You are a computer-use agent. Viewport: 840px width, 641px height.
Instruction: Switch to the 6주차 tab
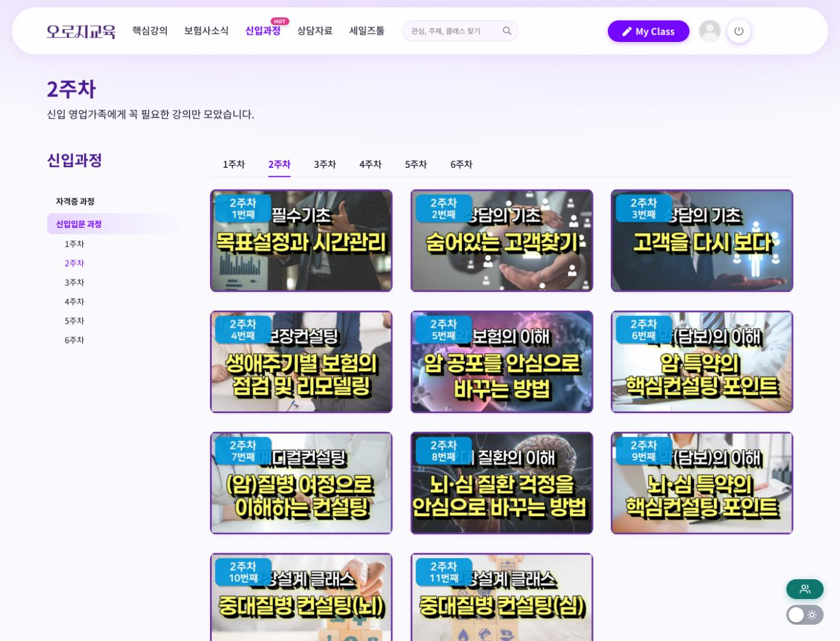tap(461, 164)
